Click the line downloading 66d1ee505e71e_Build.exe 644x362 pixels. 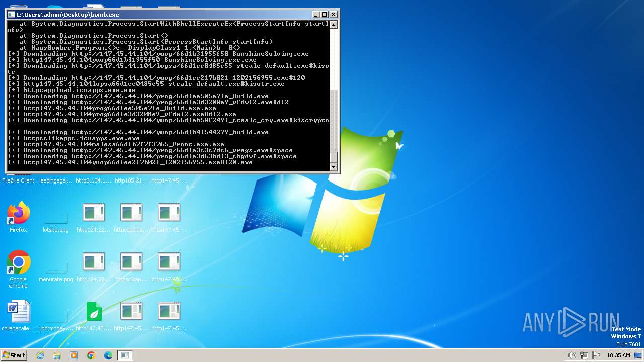[x=138, y=96]
